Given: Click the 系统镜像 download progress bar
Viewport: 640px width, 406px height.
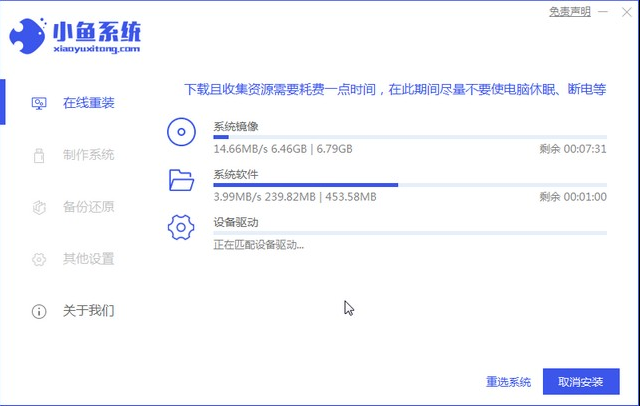Looking at the screenshot, I should (x=410, y=137).
